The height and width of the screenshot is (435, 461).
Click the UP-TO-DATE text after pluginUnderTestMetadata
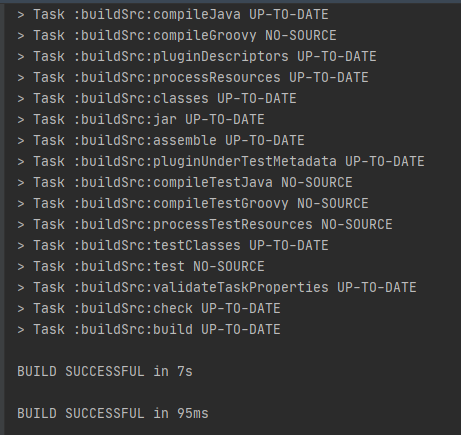click(385, 162)
